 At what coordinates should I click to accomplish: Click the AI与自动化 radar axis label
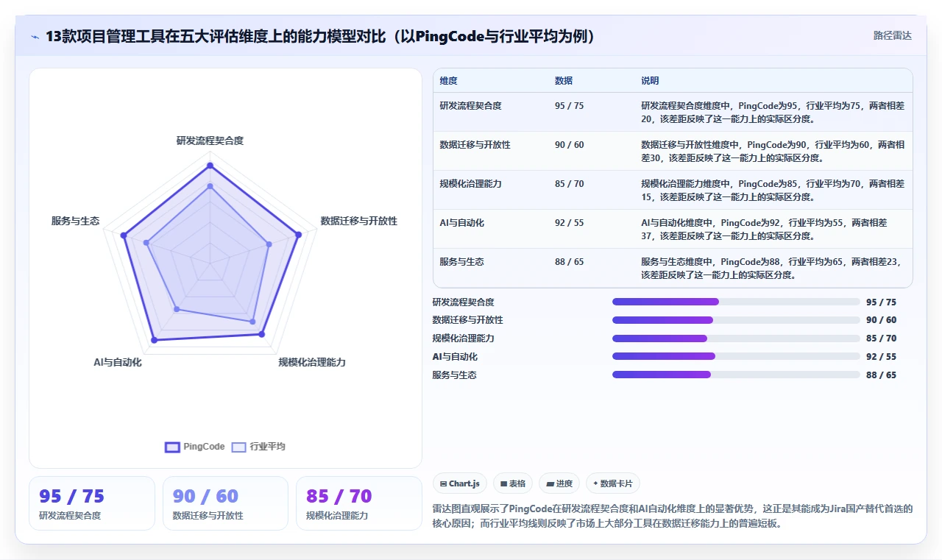118,362
